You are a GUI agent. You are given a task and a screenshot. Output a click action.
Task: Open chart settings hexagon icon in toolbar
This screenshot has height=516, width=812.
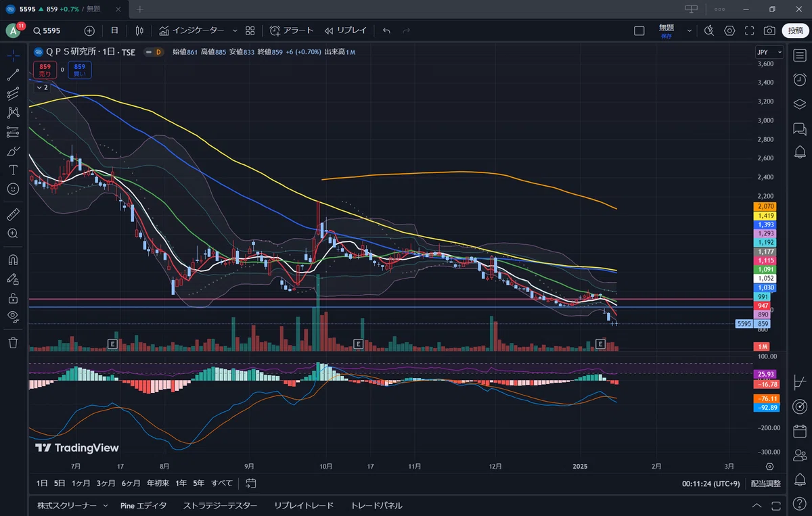tap(729, 30)
